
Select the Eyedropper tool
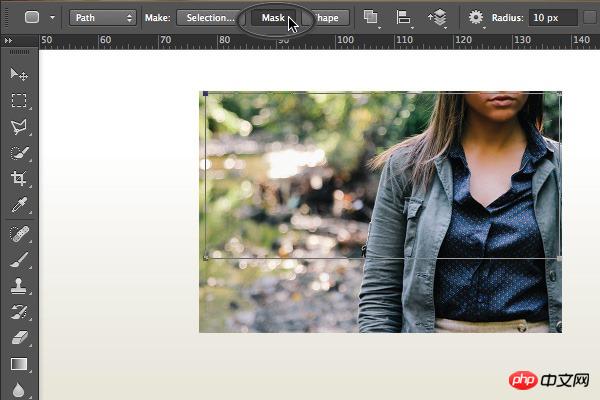pyautogui.click(x=19, y=205)
